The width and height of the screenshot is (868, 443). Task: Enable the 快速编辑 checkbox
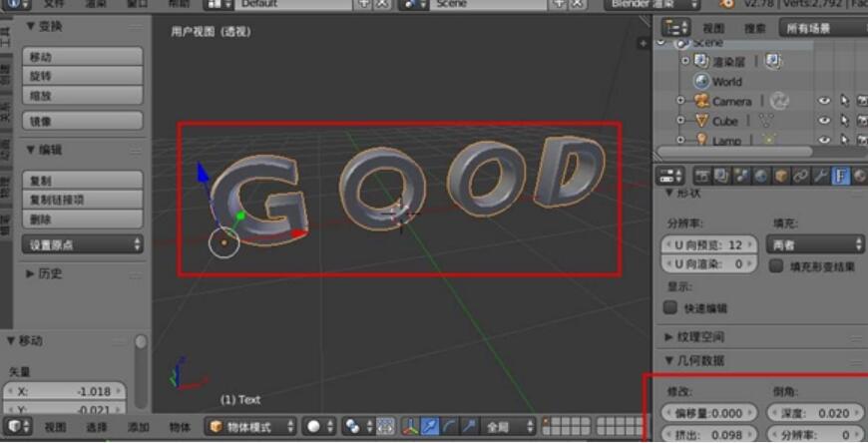pyautogui.click(x=671, y=308)
